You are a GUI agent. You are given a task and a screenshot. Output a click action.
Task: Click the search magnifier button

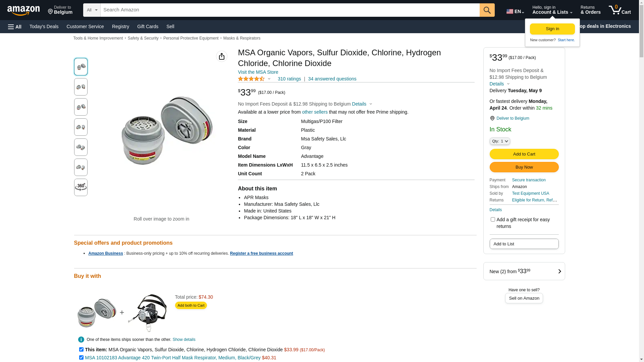click(487, 10)
